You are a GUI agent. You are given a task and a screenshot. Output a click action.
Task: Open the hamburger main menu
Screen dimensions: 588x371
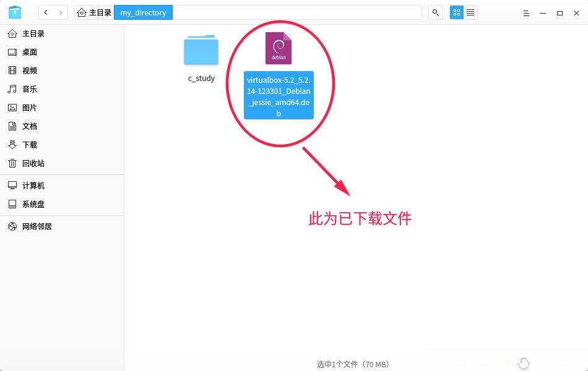(526, 13)
